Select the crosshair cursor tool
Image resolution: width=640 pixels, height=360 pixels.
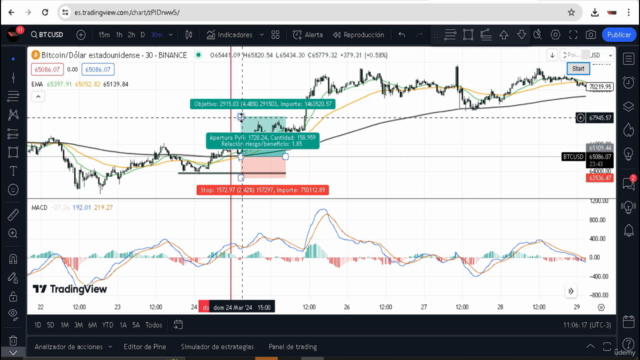tap(13, 59)
